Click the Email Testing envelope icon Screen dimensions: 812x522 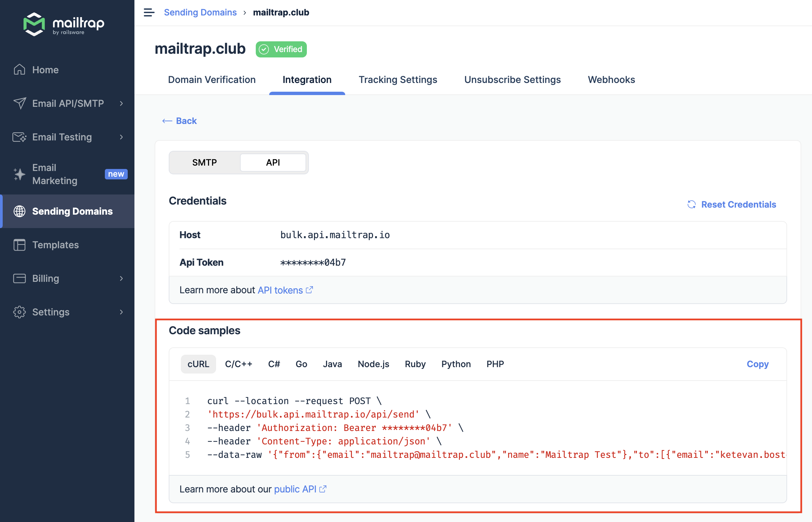pos(19,137)
